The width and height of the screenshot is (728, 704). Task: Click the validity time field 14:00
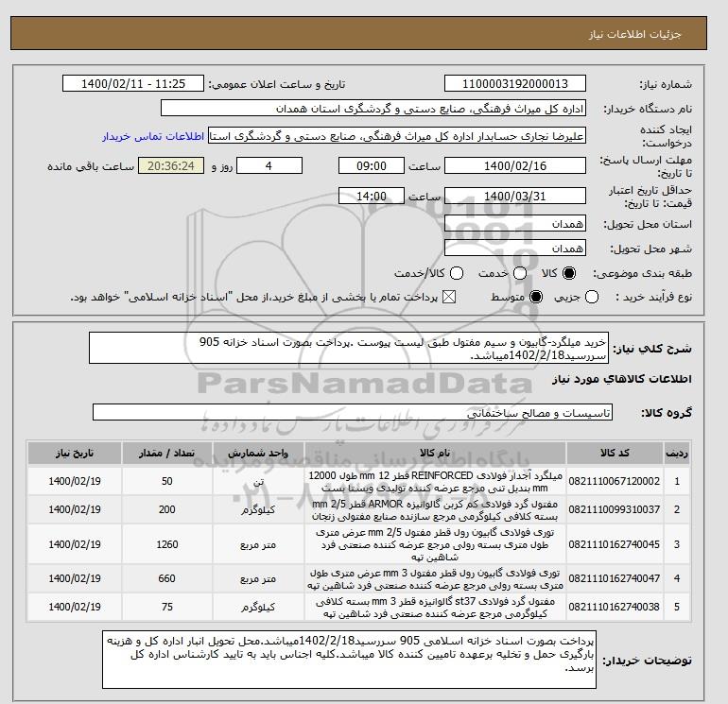(x=371, y=196)
